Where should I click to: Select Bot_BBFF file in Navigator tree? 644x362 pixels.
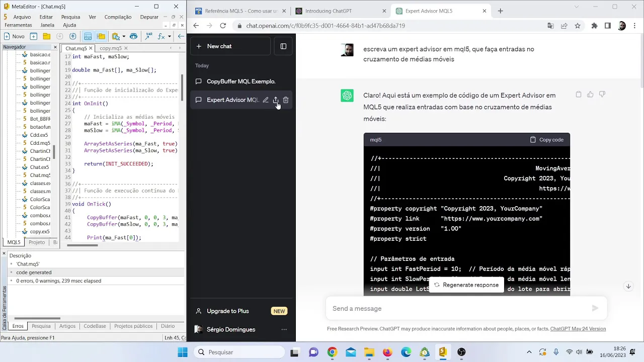(40, 119)
